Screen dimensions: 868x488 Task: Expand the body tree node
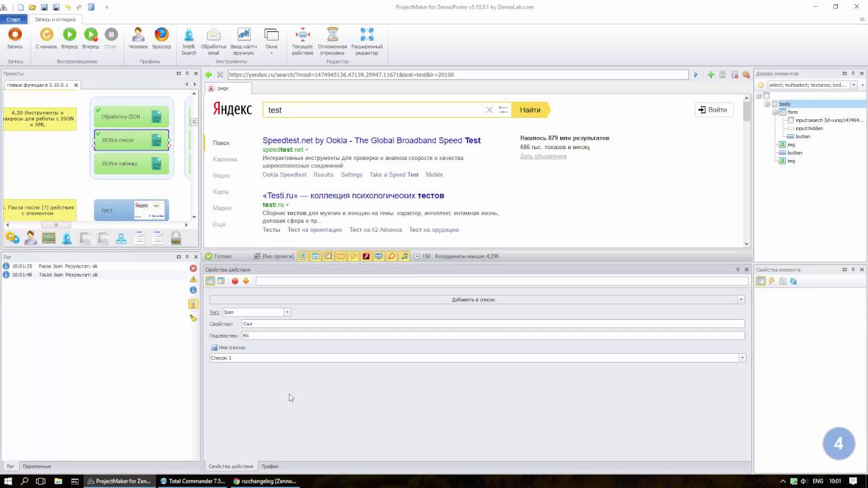pos(768,104)
